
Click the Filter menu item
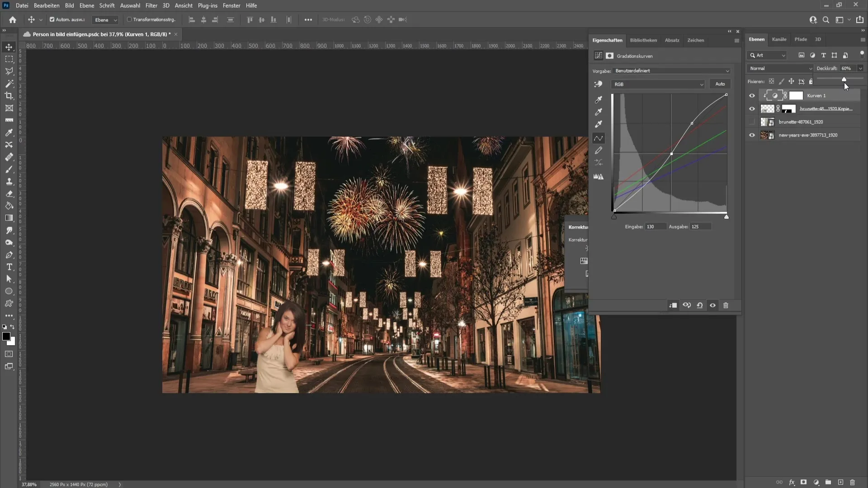coord(151,5)
